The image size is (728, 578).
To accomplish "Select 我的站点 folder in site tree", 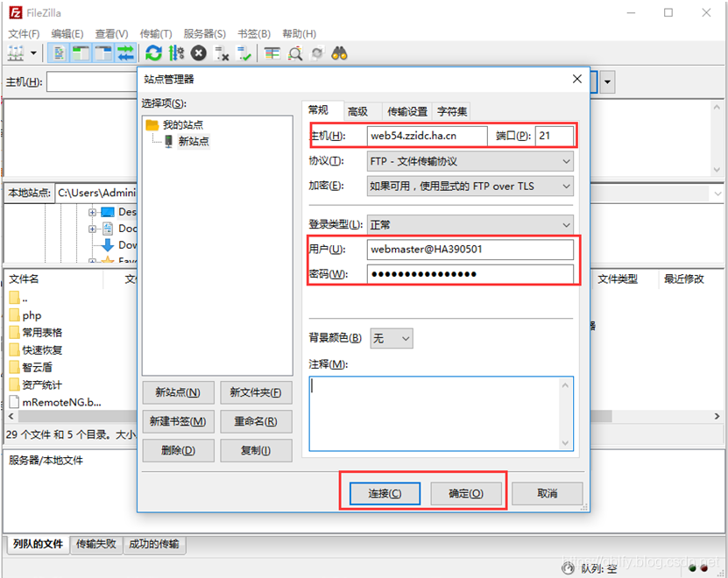I will [183, 124].
